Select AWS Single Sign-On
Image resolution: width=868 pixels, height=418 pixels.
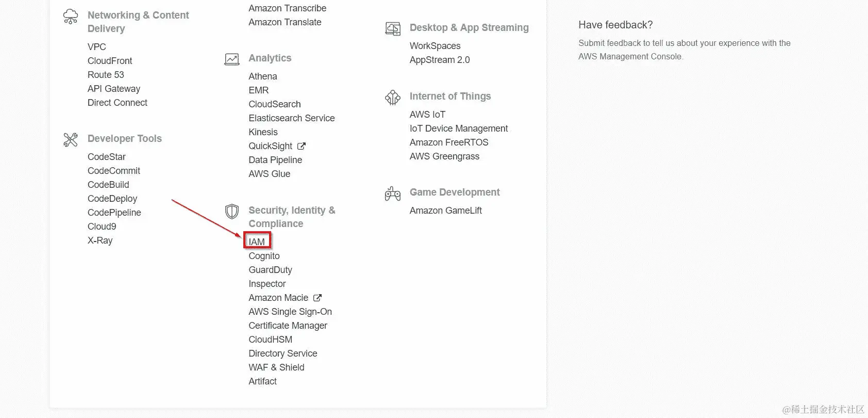pos(290,312)
